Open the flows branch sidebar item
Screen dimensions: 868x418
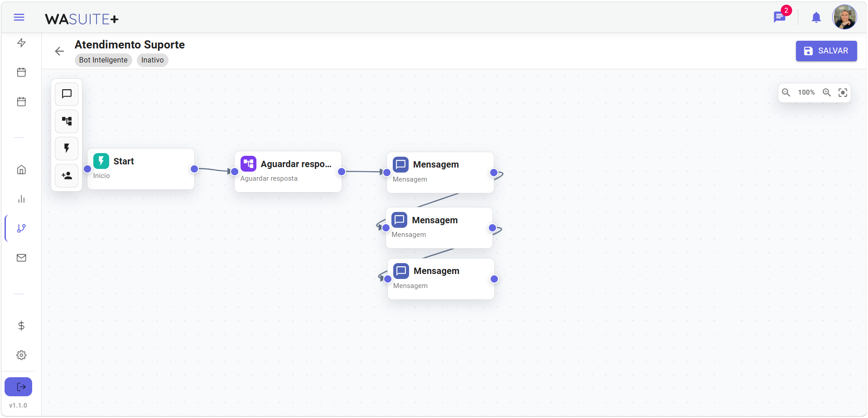21,228
